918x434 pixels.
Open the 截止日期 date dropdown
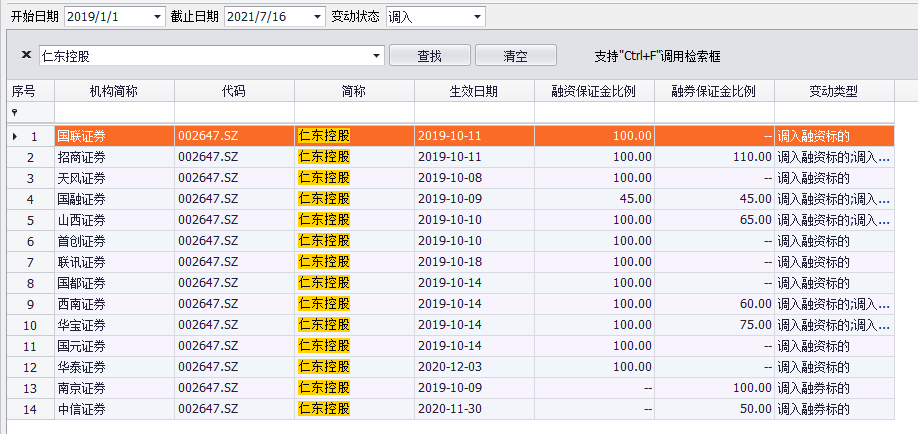click(x=318, y=17)
